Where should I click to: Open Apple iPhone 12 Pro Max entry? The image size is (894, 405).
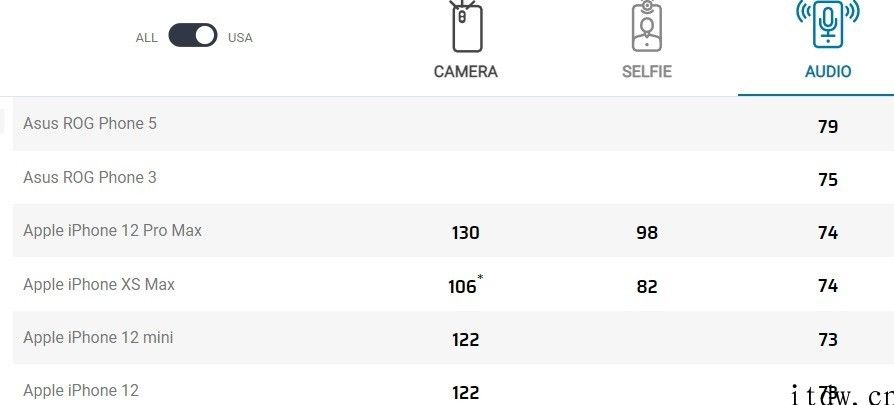(x=112, y=231)
